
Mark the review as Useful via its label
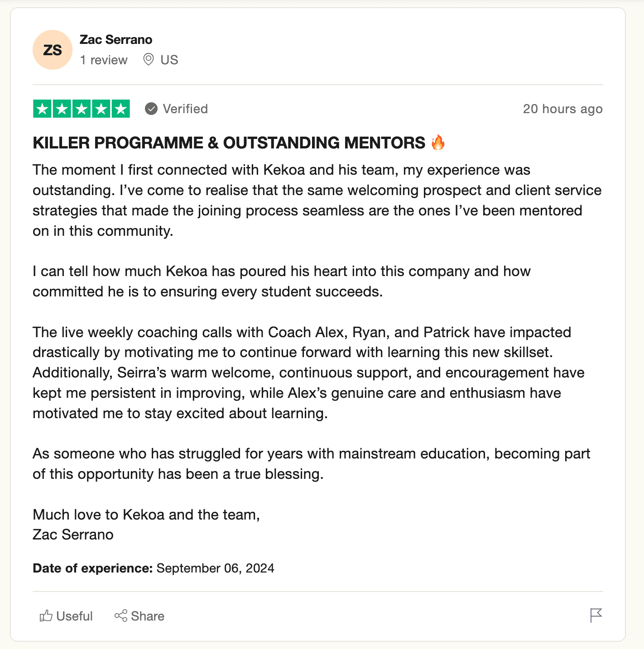74,616
